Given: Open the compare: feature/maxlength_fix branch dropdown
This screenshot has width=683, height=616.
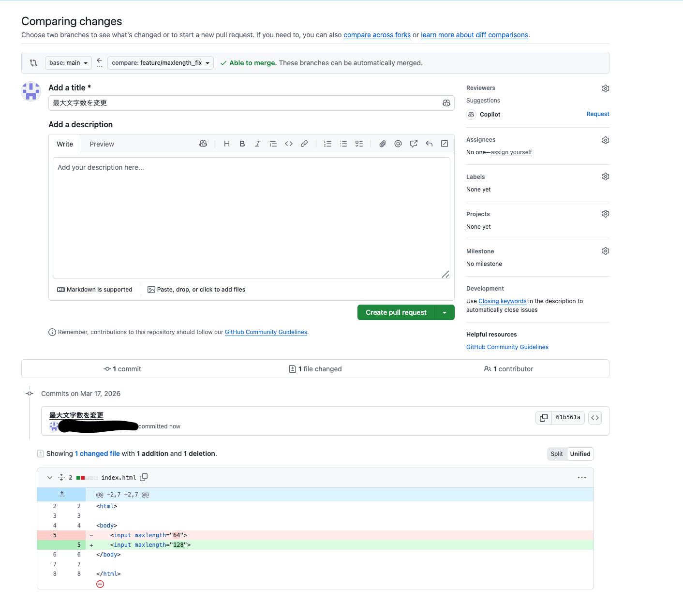Looking at the screenshot, I should (x=161, y=63).
